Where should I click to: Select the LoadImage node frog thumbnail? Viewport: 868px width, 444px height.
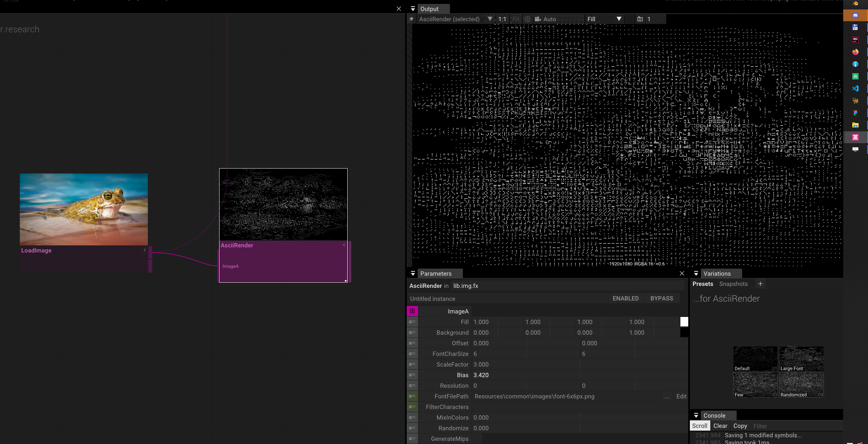(84, 209)
